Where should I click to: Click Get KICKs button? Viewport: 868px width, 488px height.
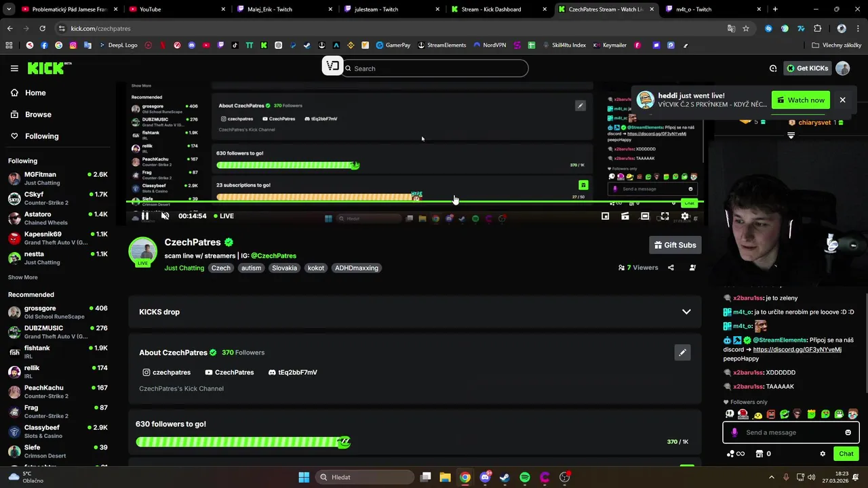point(807,68)
